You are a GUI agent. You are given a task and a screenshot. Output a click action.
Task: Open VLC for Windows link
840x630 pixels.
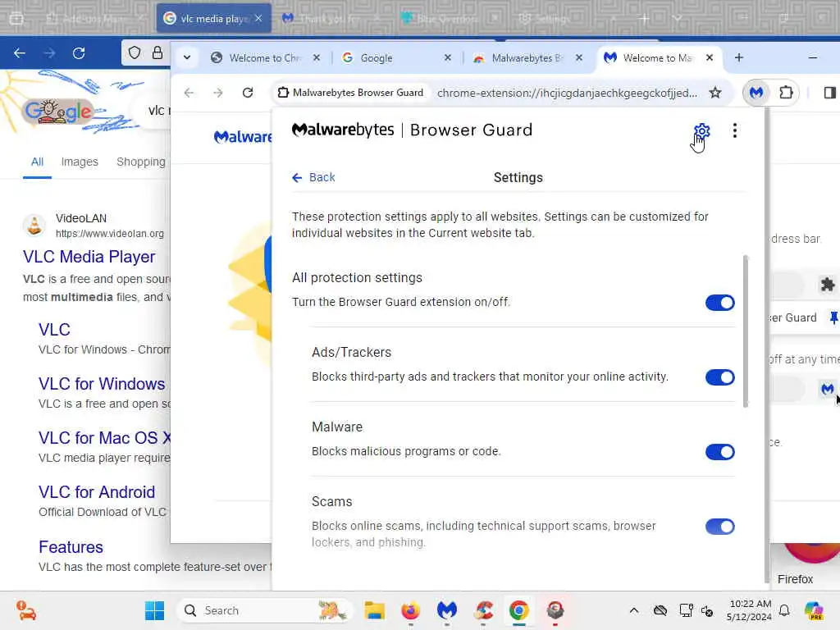click(102, 384)
